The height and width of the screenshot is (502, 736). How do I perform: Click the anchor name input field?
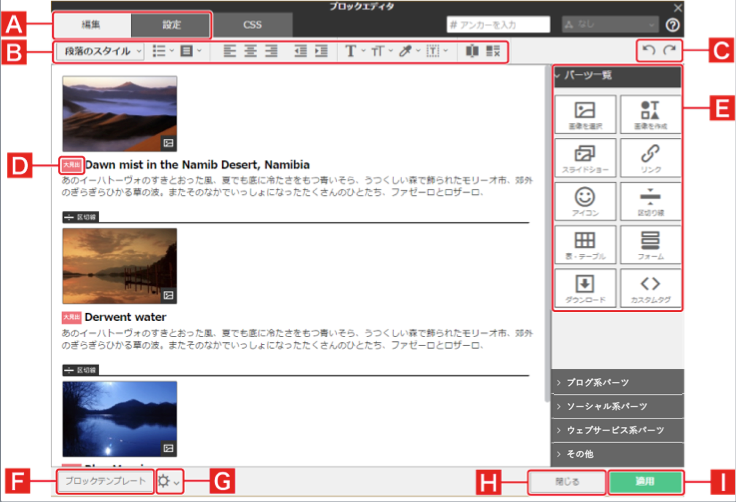click(x=498, y=24)
